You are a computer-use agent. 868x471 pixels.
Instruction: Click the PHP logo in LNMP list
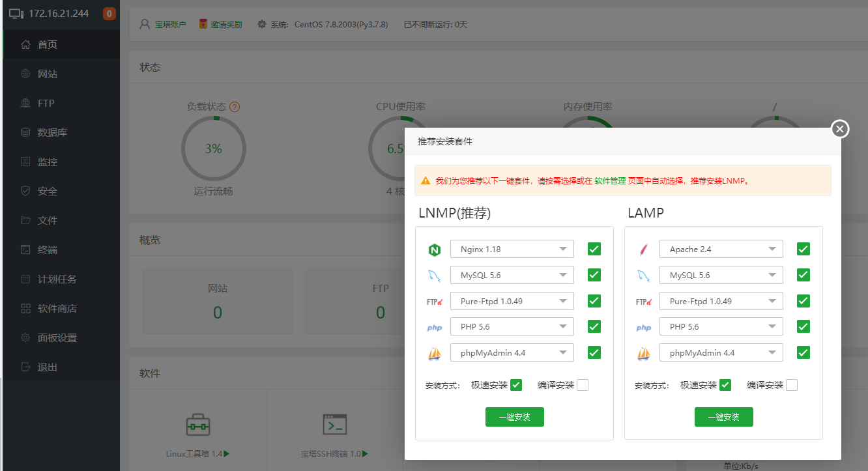coord(435,328)
